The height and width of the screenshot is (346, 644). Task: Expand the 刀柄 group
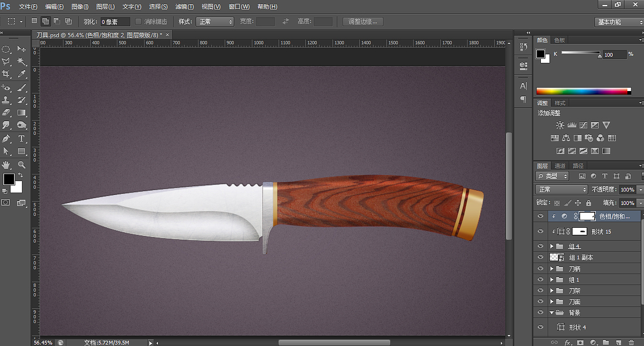551,269
